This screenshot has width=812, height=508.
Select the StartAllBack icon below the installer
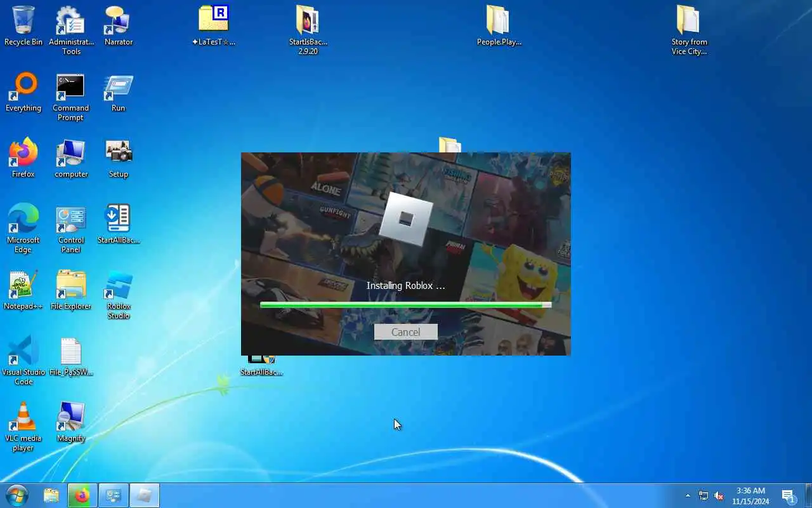(x=261, y=366)
